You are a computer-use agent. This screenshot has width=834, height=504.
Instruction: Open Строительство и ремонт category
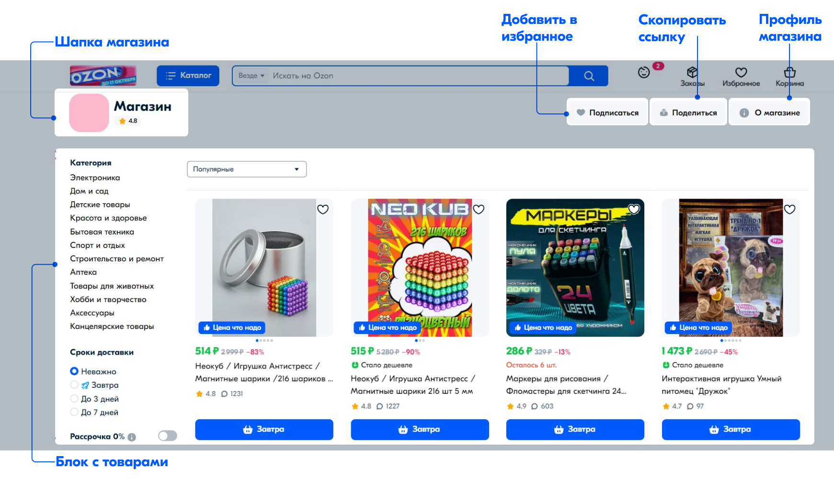click(x=117, y=258)
